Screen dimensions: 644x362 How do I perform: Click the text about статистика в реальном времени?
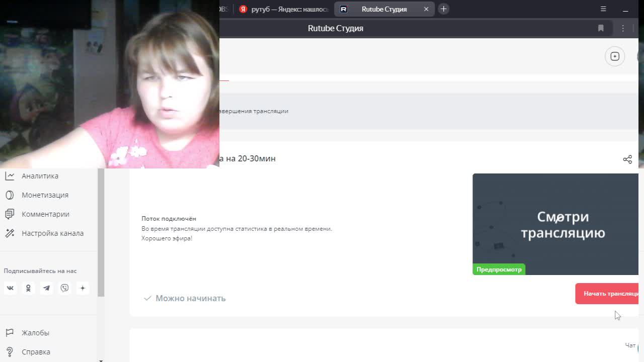pyautogui.click(x=237, y=229)
